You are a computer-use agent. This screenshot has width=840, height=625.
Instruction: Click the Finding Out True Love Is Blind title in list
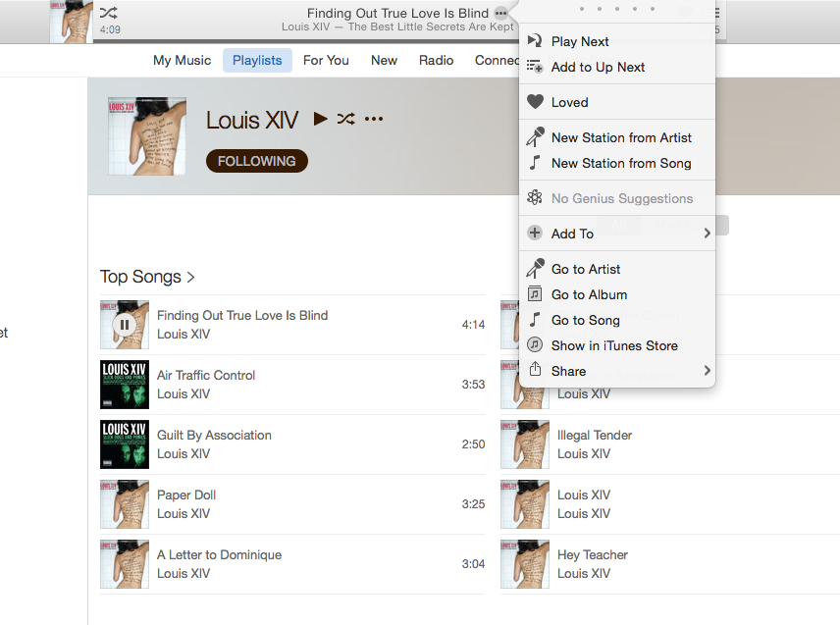click(x=242, y=316)
